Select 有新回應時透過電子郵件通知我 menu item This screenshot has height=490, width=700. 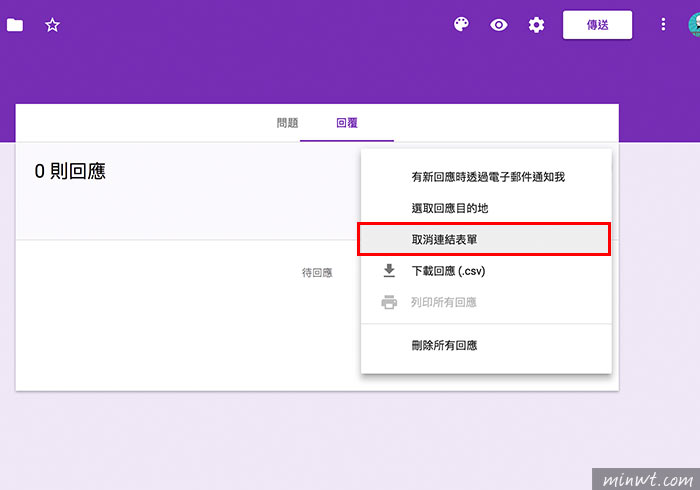tap(486, 177)
